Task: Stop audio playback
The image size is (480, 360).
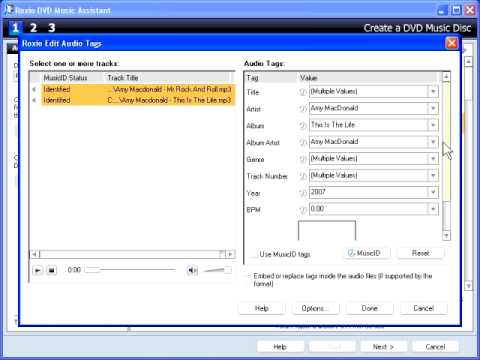Action: click(x=51, y=270)
